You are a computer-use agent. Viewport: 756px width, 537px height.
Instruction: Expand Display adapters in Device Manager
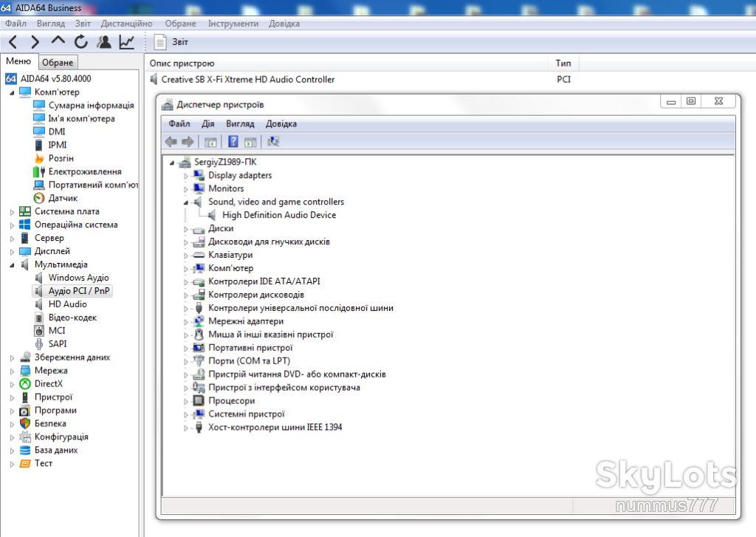click(x=185, y=176)
